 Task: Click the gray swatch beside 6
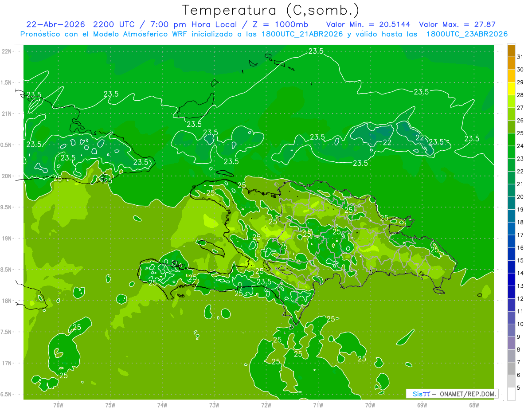coord(511,369)
